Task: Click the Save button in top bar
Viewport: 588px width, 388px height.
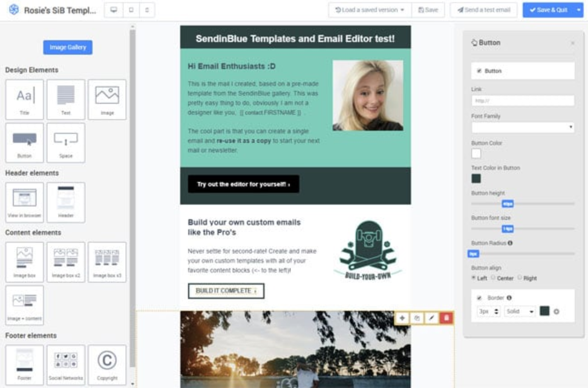Action: (x=428, y=10)
